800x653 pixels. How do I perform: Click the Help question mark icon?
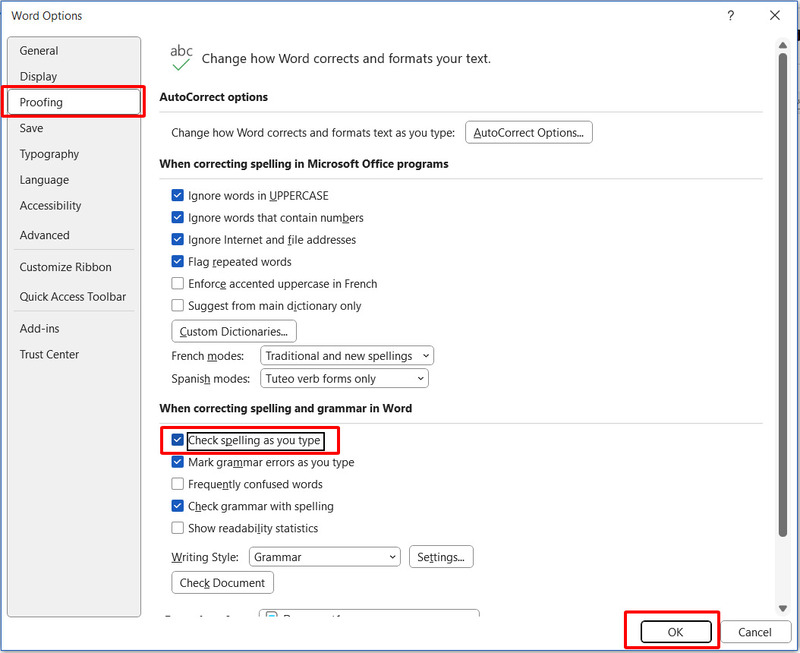click(x=731, y=16)
